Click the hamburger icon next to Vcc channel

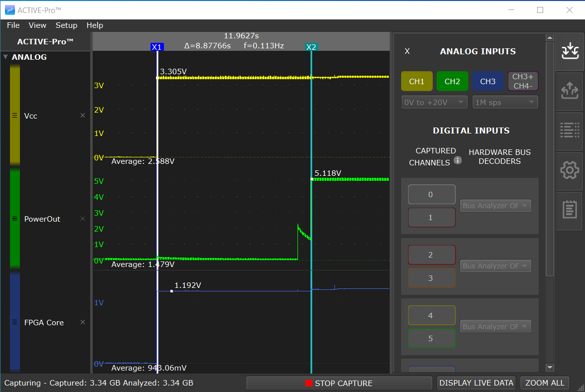click(15, 116)
